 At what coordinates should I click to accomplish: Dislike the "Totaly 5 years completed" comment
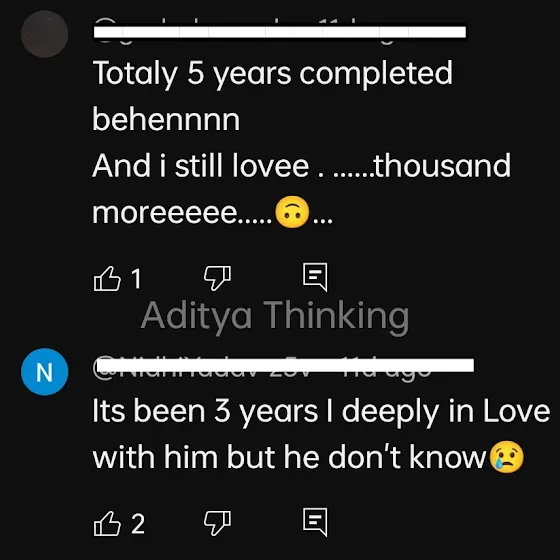coord(217,278)
